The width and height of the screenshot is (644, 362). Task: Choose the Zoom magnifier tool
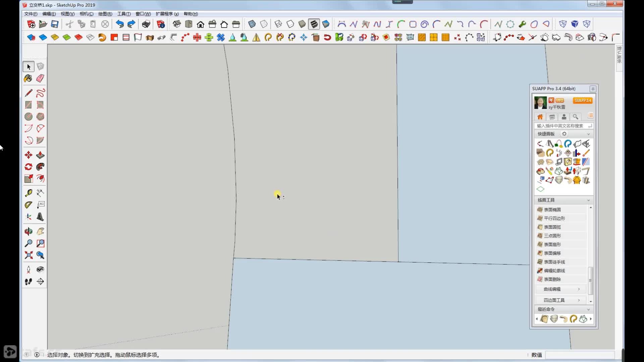click(29, 243)
